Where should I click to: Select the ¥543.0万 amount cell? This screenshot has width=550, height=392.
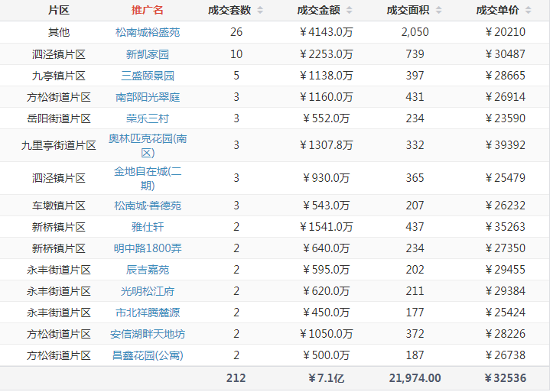pyautogui.click(x=326, y=206)
